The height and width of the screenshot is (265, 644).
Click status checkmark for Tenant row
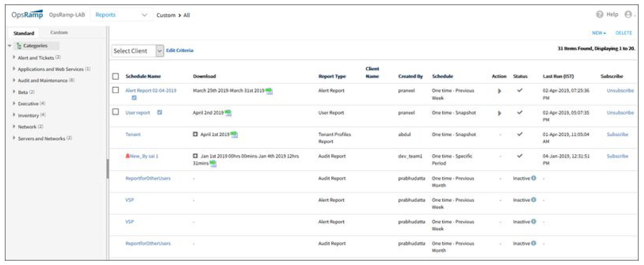(520, 134)
